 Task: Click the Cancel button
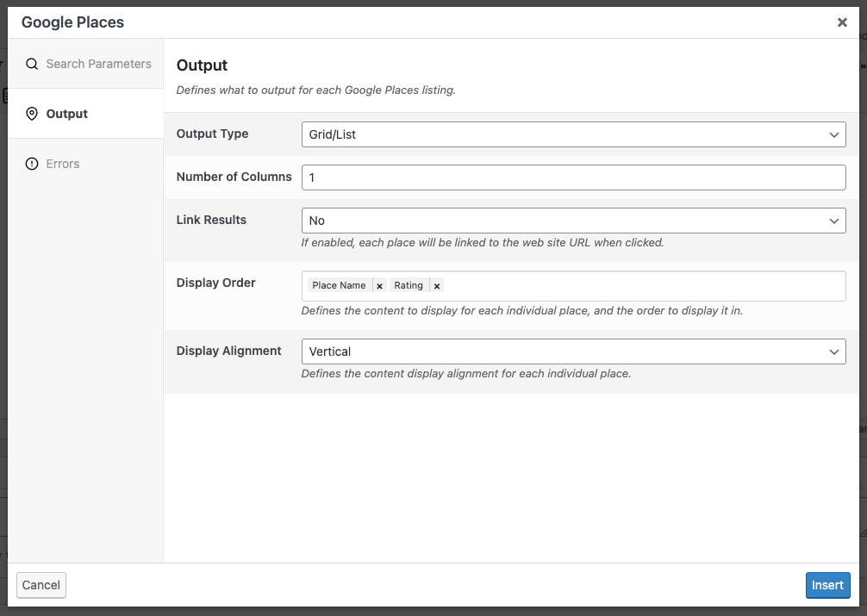[x=41, y=585]
